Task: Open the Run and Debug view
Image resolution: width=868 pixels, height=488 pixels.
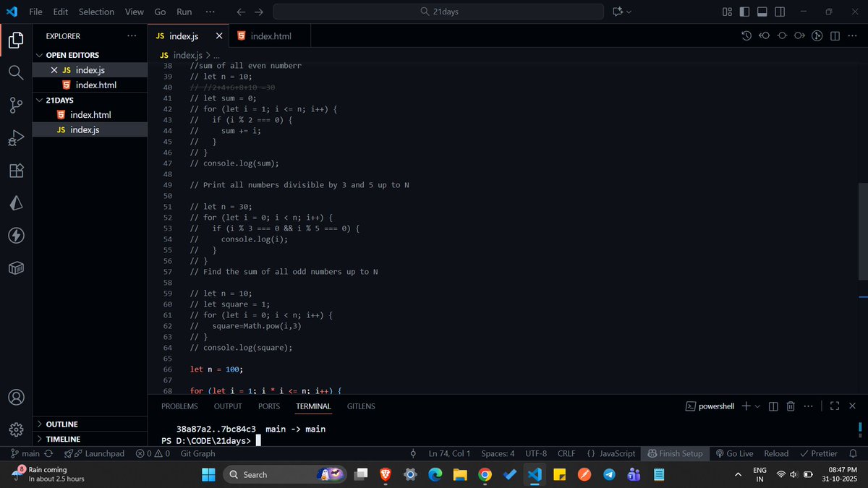Action: (16, 137)
